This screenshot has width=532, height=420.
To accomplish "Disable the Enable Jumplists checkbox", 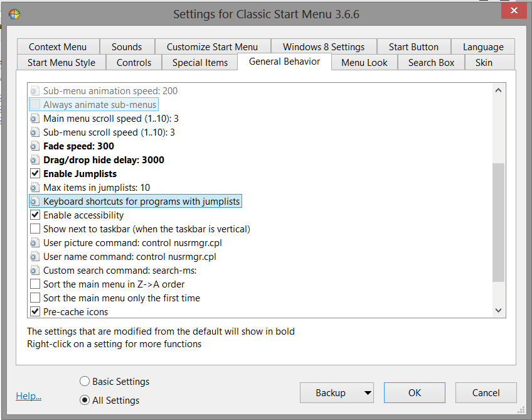I will click(x=35, y=174).
